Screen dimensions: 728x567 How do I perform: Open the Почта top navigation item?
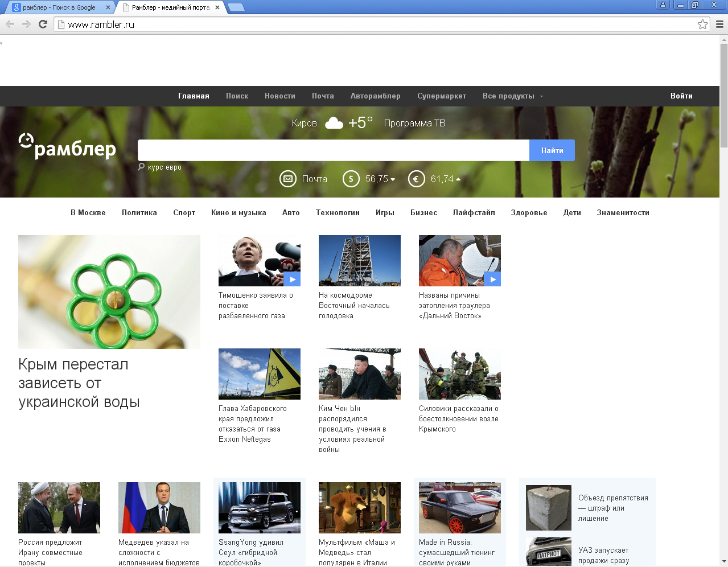323,96
